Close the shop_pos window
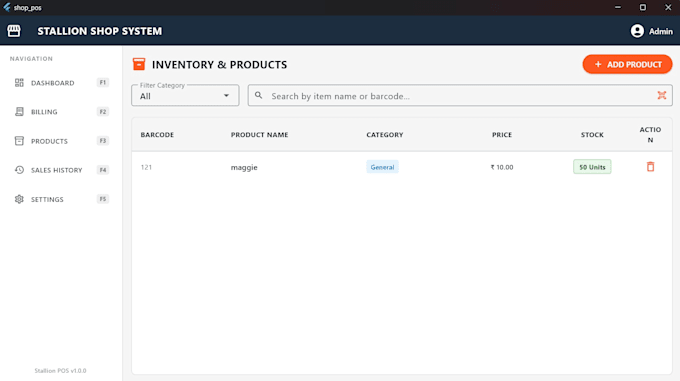The image size is (680, 381). [x=668, y=7]
